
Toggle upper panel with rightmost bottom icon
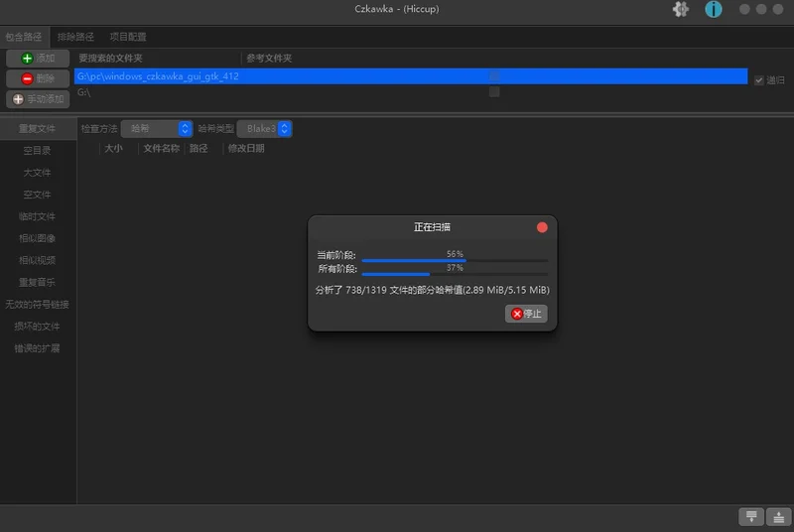(x=778, y=516)
